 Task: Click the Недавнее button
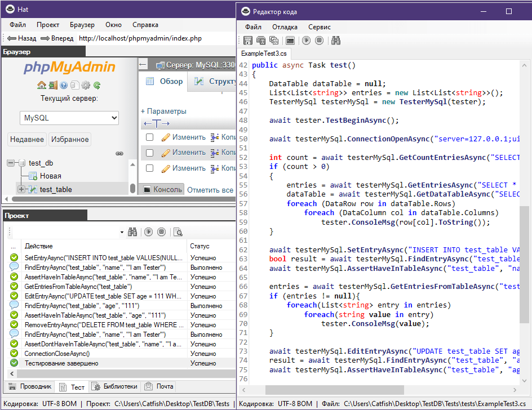coord(27,140)
